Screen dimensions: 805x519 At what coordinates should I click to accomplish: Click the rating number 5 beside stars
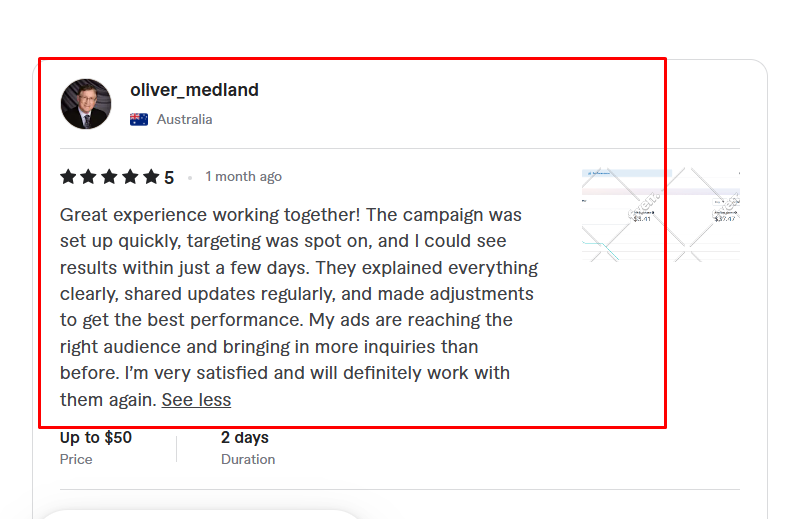tap(169, 178)
